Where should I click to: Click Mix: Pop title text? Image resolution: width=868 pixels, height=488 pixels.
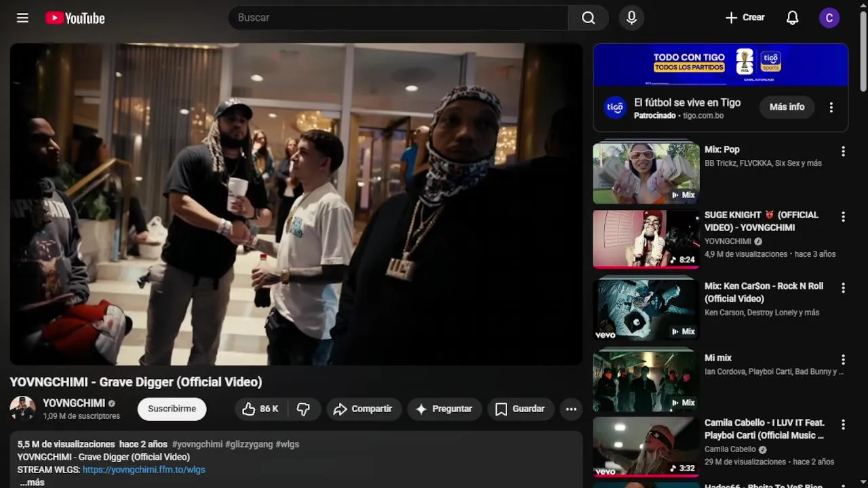pos(722,150)
